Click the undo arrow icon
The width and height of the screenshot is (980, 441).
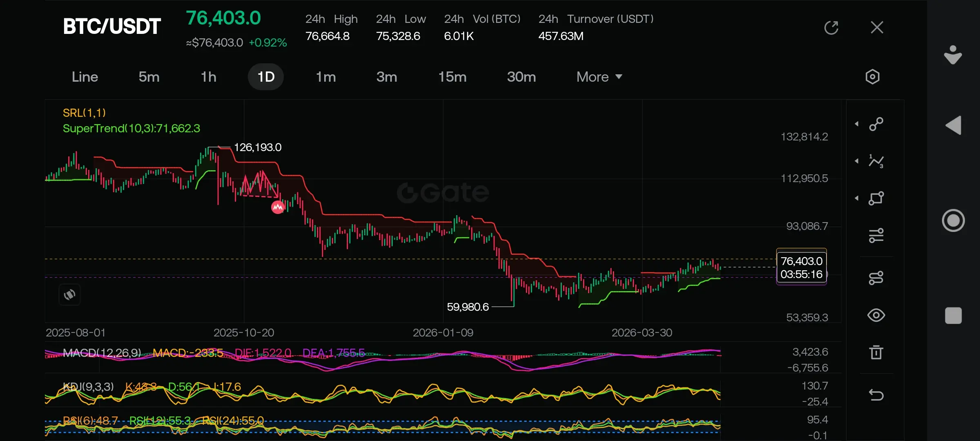pyautogui.click(x=876, y=395)
